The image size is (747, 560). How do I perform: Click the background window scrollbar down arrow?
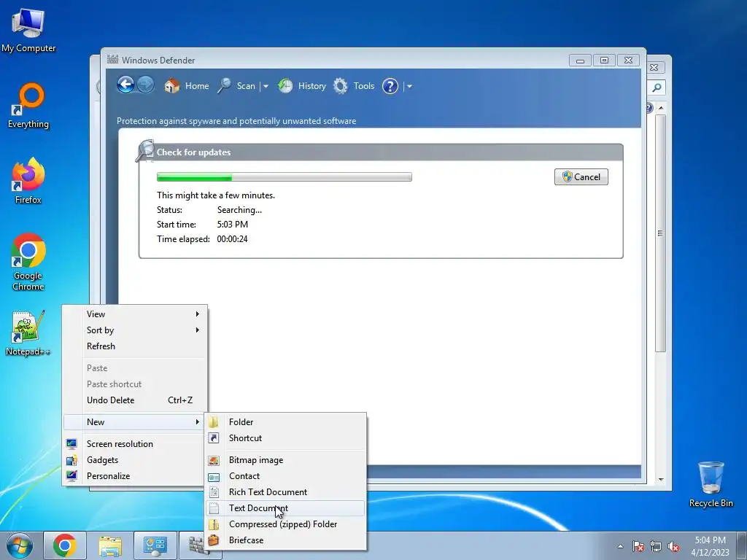[661, 480]
